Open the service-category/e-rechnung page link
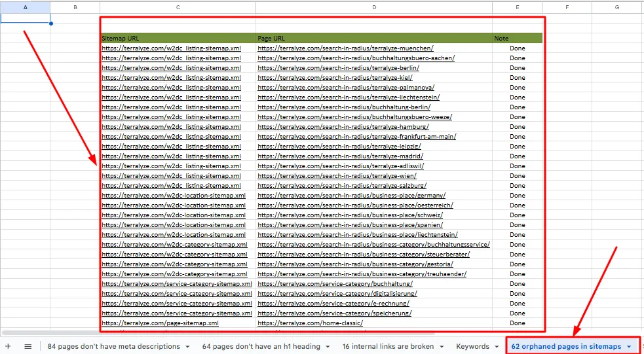Image resolution: width=644 pixels, height=354 pixels. 333,304
